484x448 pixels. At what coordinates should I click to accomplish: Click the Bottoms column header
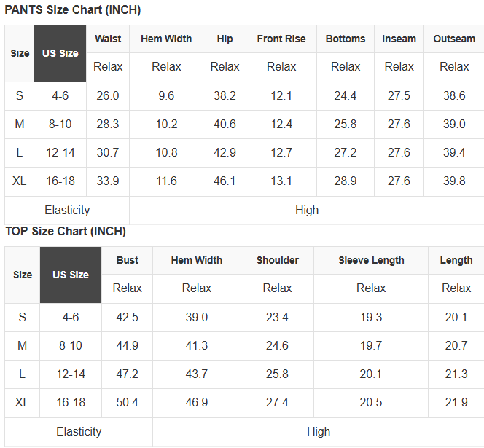tap(346, 39)
